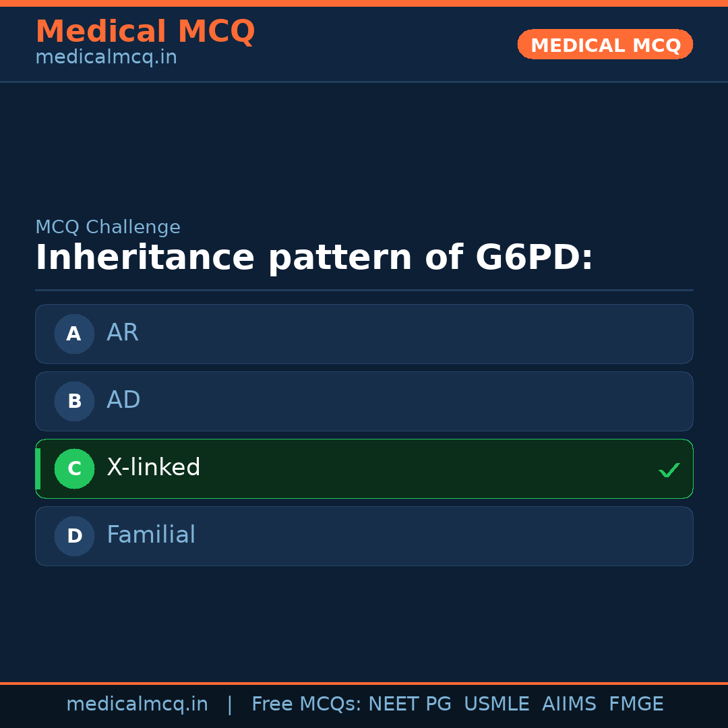Click the 'MCQ Challenge' label

click(x=108, y=227)
